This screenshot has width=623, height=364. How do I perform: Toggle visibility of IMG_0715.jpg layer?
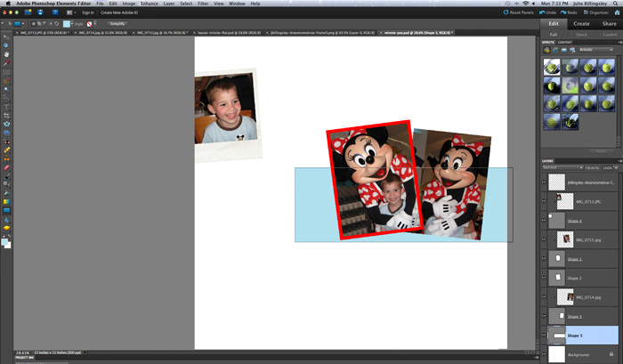pyautogui.click(x=544, y=239)
